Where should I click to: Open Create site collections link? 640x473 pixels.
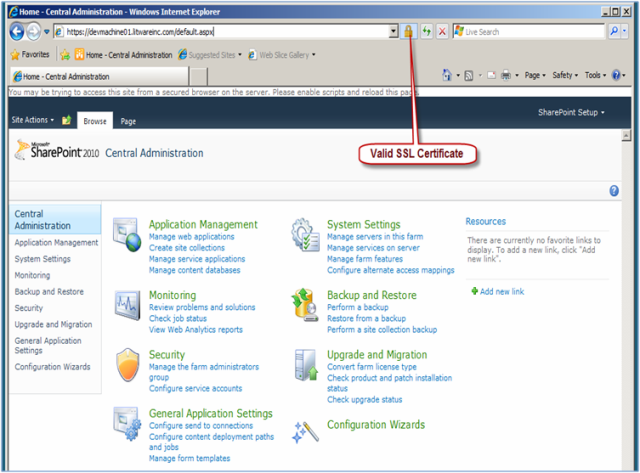tap(187, 248)
